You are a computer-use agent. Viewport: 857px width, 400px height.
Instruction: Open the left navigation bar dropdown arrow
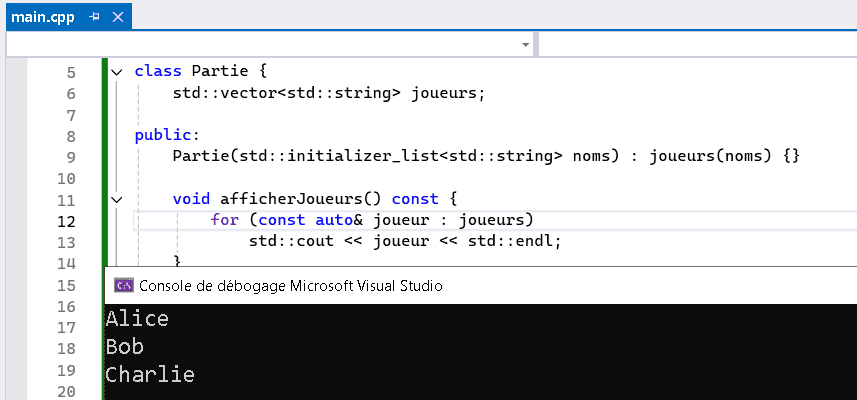pos(526,45)
